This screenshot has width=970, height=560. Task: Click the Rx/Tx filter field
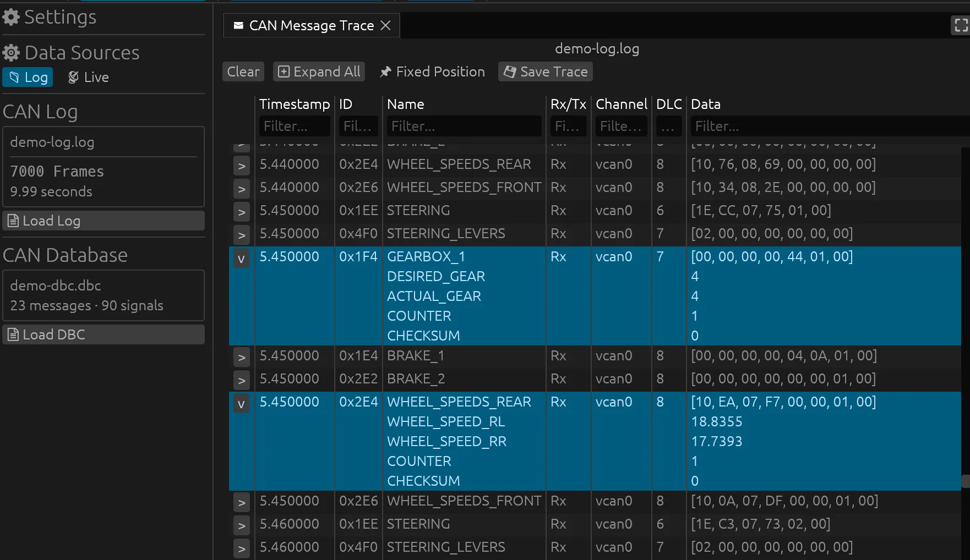click(x=568, y=126)
